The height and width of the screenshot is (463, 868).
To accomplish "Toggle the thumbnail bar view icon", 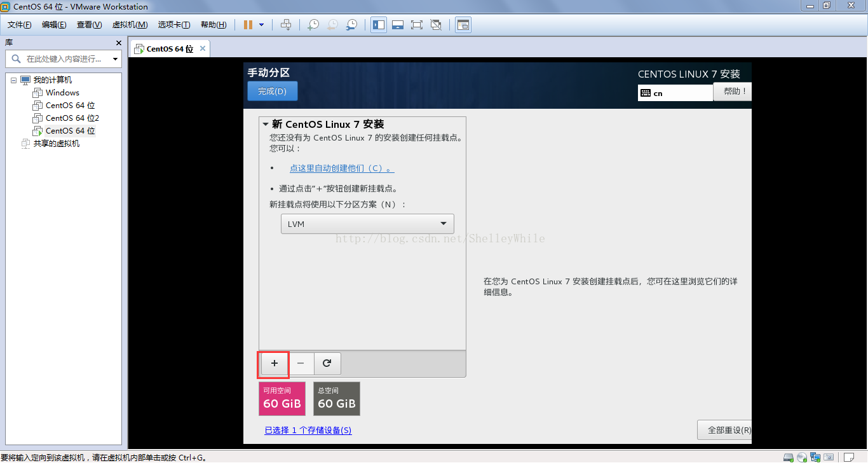I will coord(398,25).
